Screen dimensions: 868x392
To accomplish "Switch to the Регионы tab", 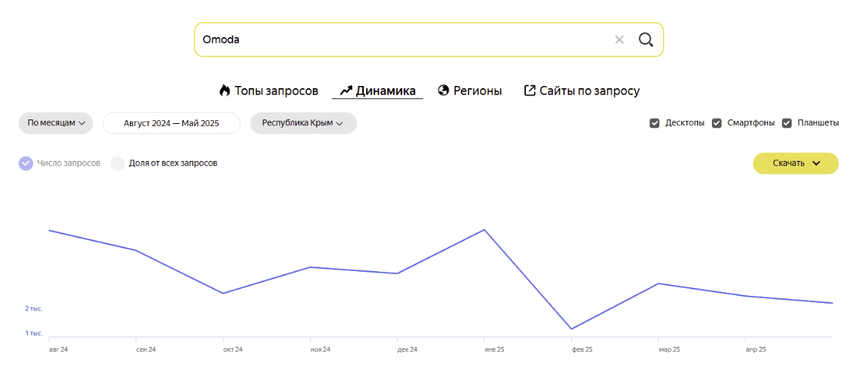I will (x=477, y=91).
